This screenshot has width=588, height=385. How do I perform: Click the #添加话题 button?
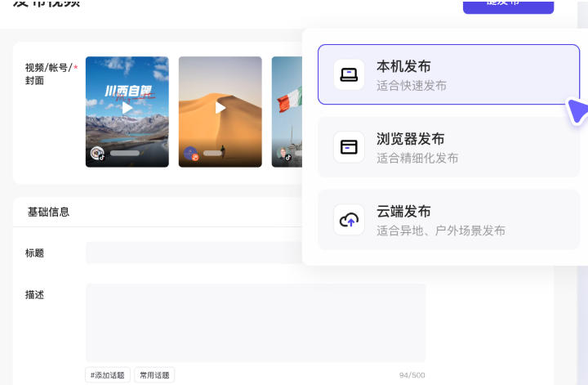pyautogui.click(x=108, y=375)
